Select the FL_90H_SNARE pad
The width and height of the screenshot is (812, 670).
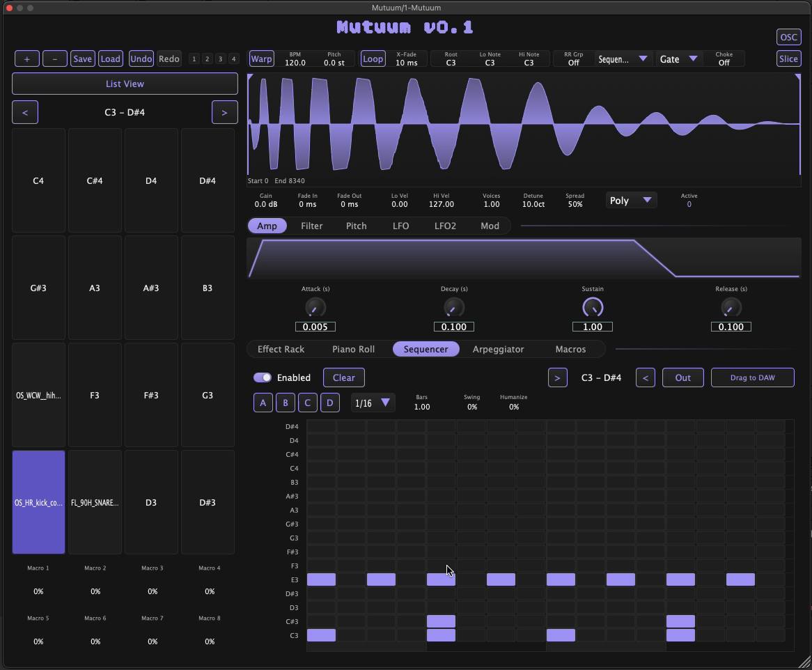pyautogui.click(x=95, y=502)
